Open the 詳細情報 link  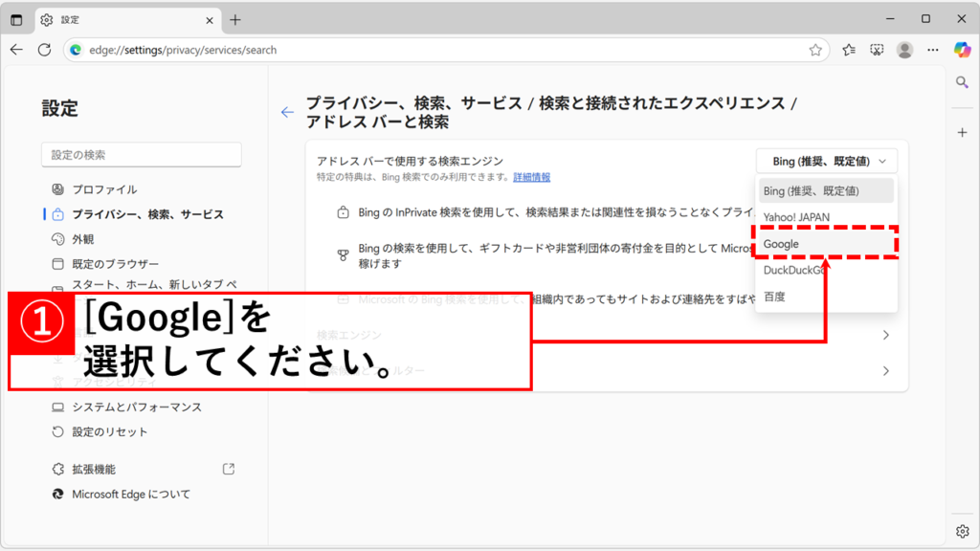pos(532,177)
